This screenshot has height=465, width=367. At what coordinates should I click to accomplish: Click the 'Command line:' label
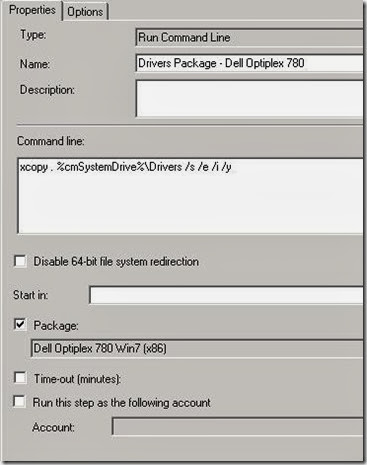coord(51,141)
